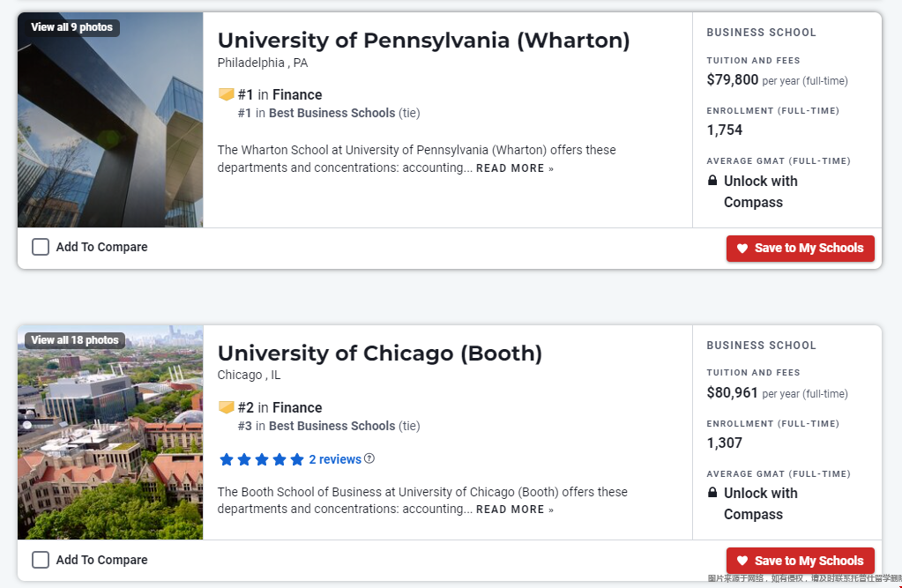Click the Wharton enrollment figure 1,754
The height and width of the screenshot is (588, 902).
724,130
